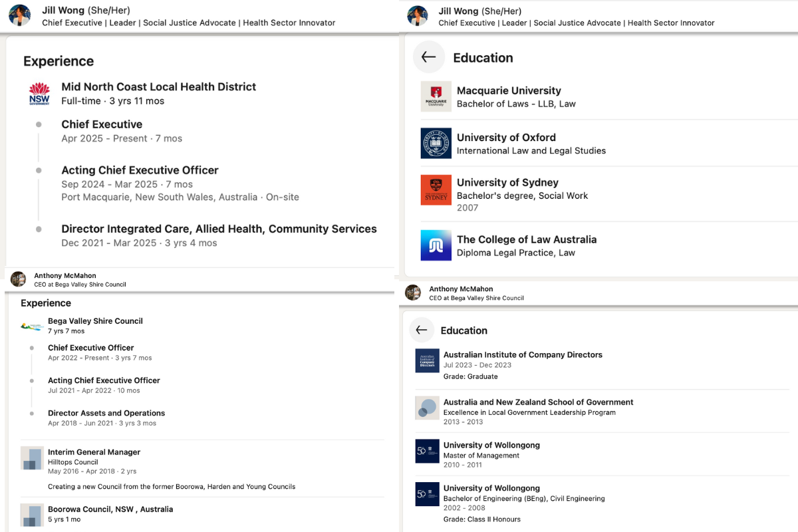Open the University of Oxford crest logo

[436, 144]
